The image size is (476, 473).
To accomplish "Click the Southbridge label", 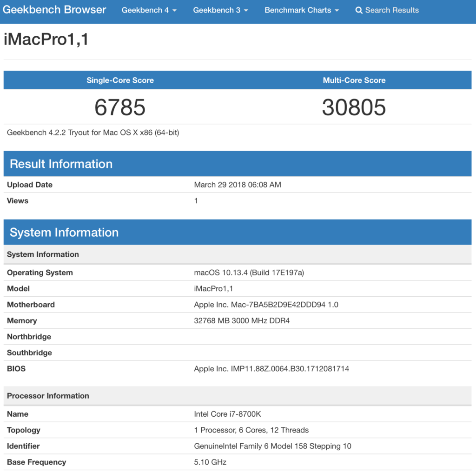I will click(29, 353).
